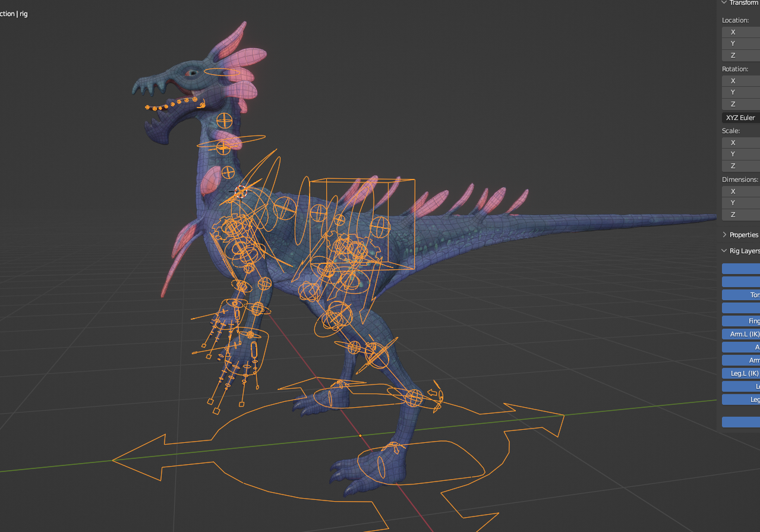Toggle the Fing… (Fingers) rig layer button
Image resolution: width=760 pixels, height=532 pixels.
(741, 321)
